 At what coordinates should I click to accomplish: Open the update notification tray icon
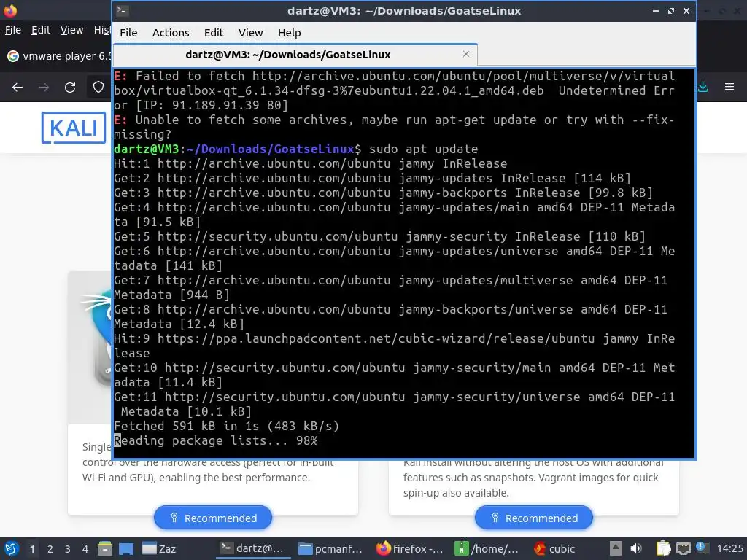point(701,548)
